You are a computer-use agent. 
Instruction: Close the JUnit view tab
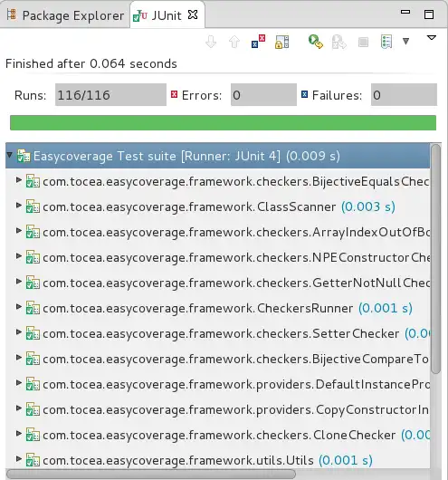[x=193, y=14]
